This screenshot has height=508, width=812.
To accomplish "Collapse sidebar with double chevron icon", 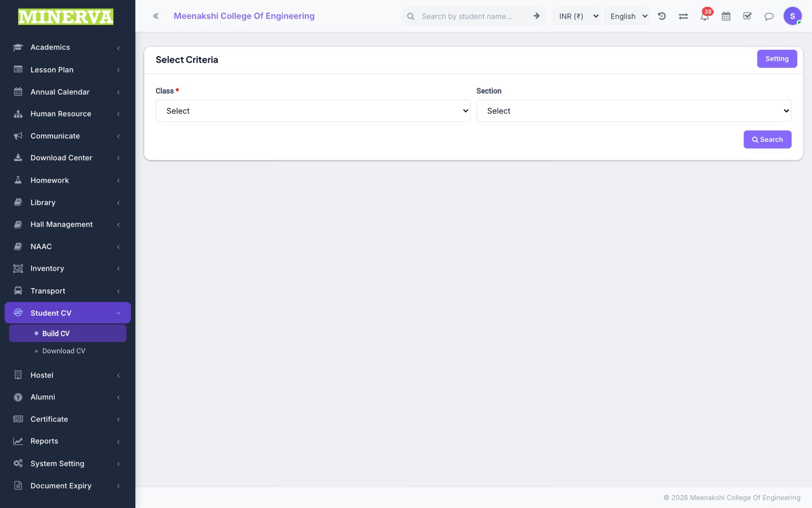I will 155,16.
